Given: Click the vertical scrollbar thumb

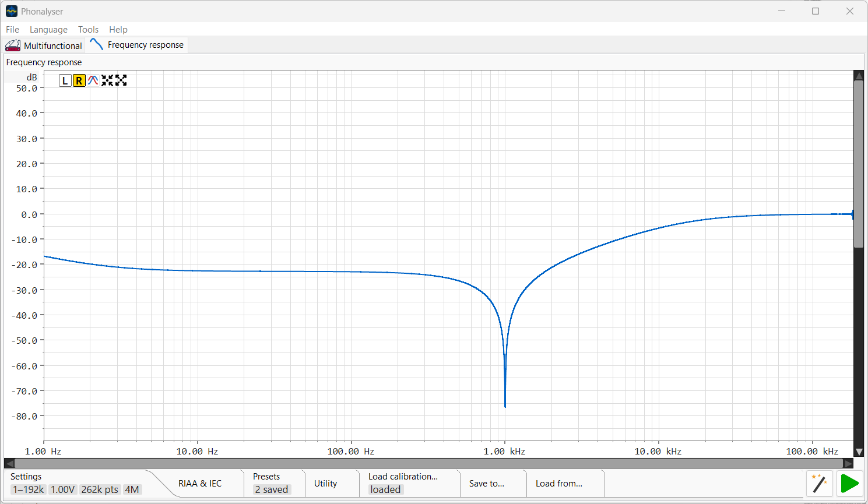Looking at the screenshot, I should (859, 164).
